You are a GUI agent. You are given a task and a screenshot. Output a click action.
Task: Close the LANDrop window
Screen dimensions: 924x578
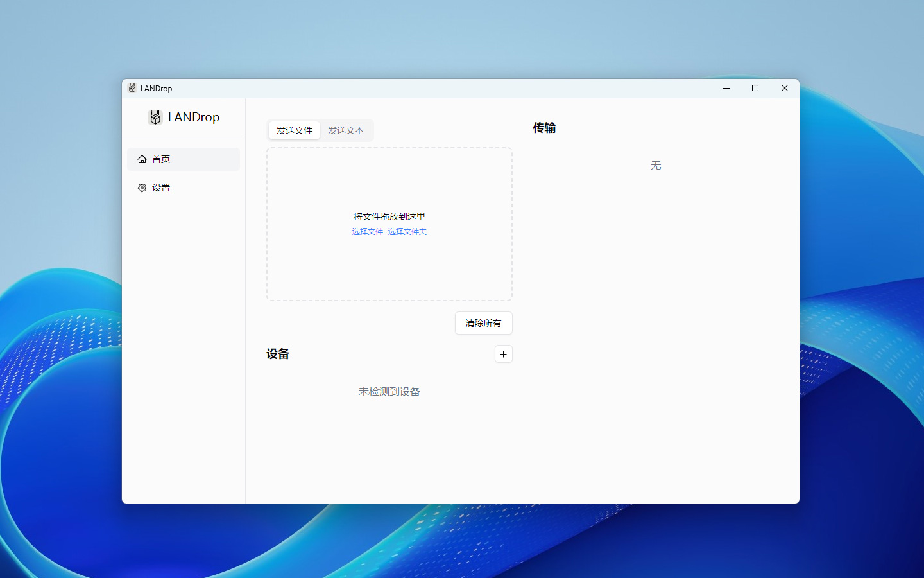coord(784,88)
